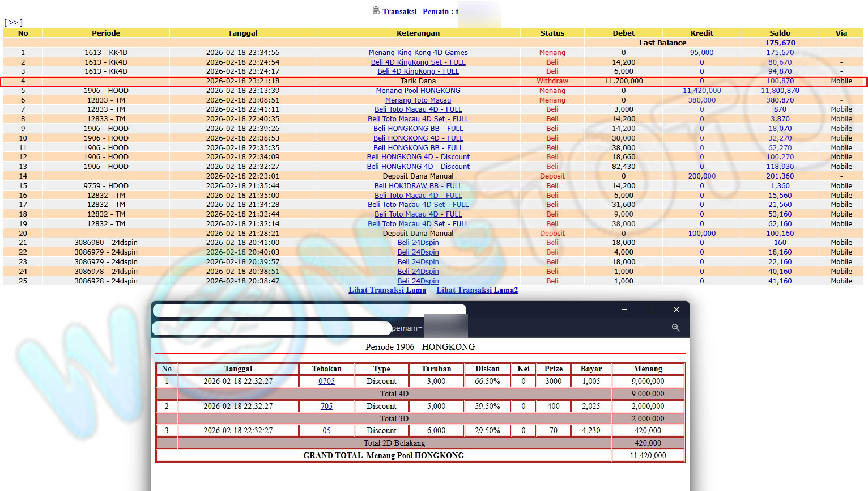
Task: Open Menang Pool HONGKONG transaction details
Action: [x=418, y=91]
